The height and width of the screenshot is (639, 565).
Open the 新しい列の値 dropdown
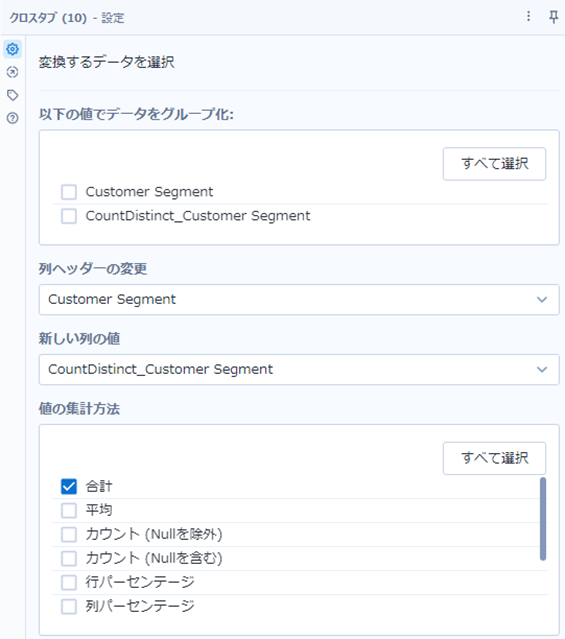coord(299,369)
